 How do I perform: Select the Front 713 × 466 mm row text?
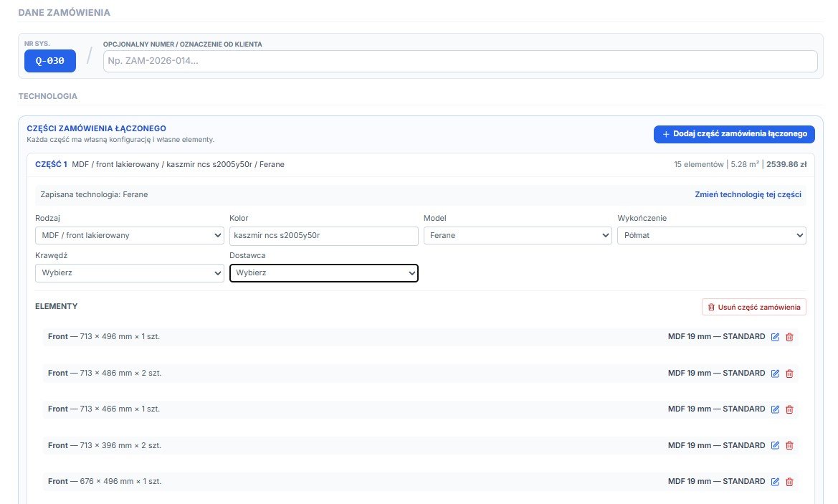click(x=104, y=409)
